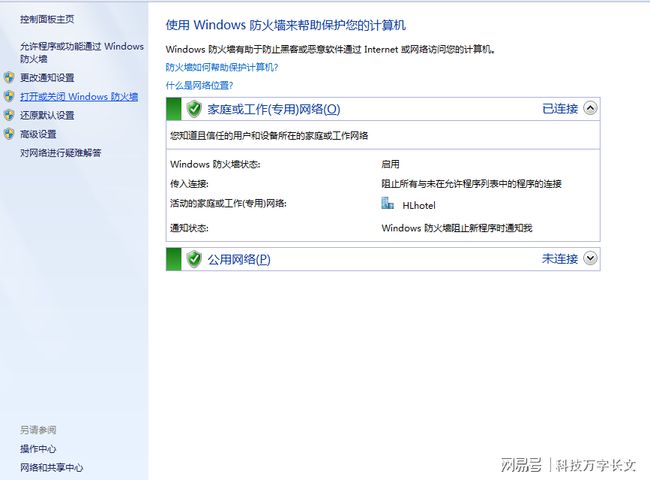Open 什么是网络位置? help link
Image resolution: width=650 pixels, height=480 pixels.
coord(199,85)
